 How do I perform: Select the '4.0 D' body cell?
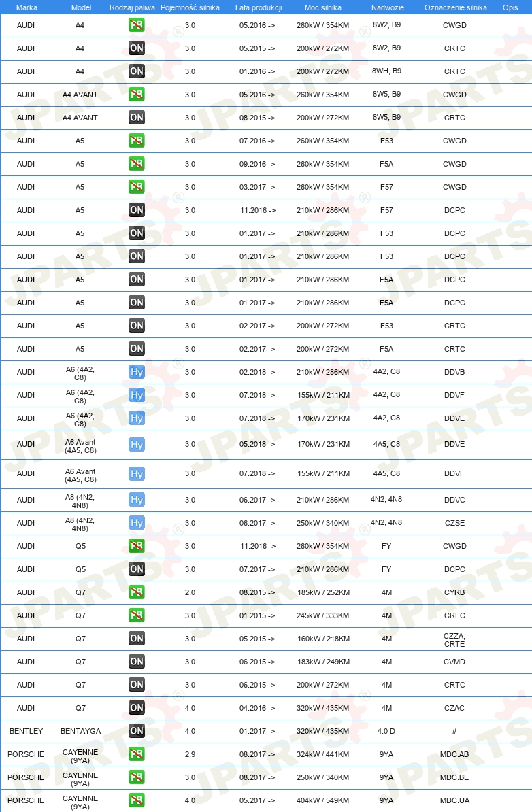(x=386, y=731)
